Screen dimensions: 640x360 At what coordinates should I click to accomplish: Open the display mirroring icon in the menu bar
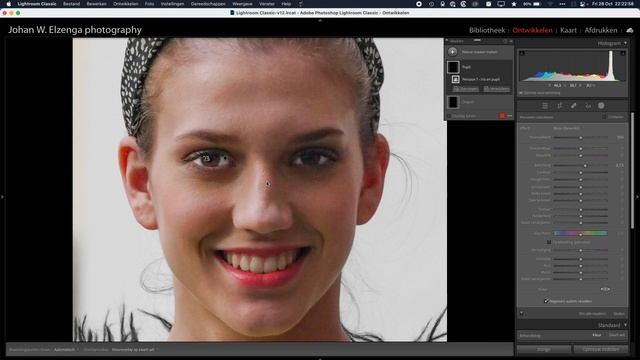coord(501,4)
